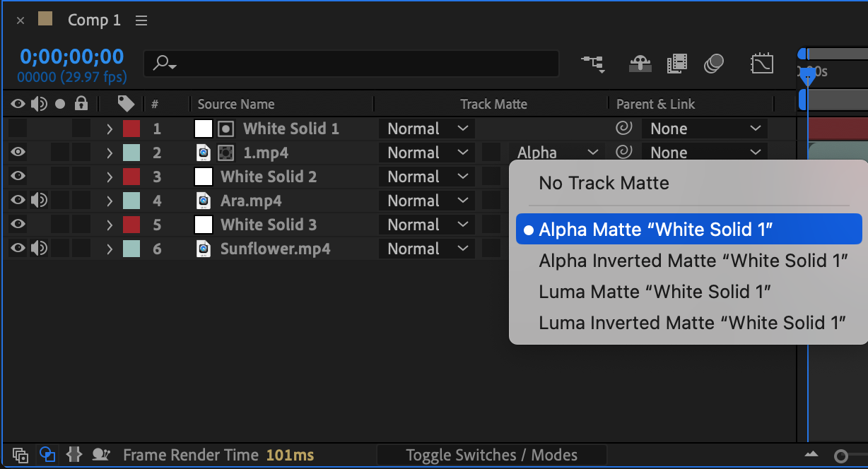Toggle the Motion Blur enable icon

pos(714,64)
